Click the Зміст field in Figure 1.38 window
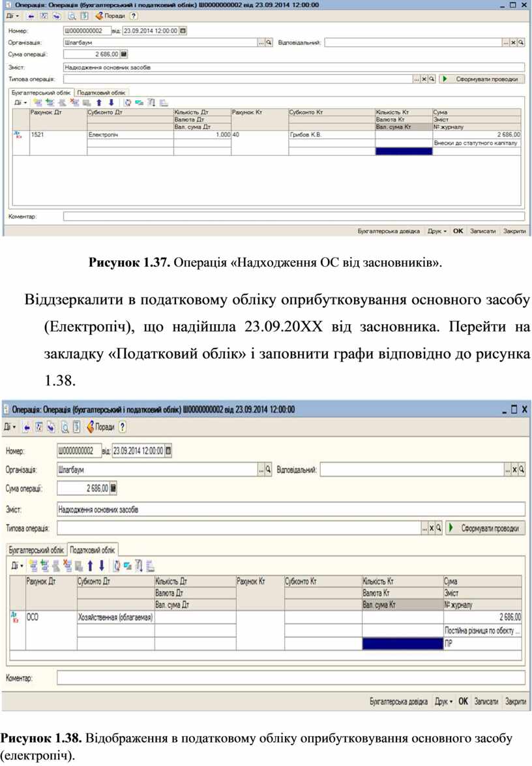Viewport: 532px width, 766px height. pyautogui.click(x=291, y=510)
